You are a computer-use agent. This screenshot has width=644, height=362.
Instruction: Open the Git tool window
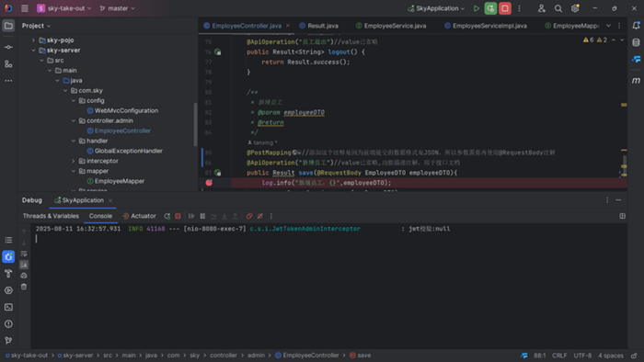(8, 340)
